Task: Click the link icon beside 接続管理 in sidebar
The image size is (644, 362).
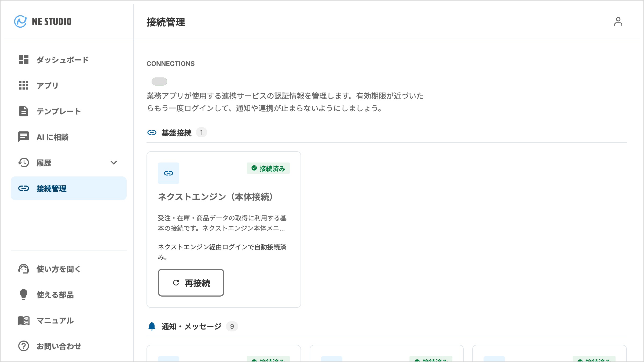Action: 24,188
